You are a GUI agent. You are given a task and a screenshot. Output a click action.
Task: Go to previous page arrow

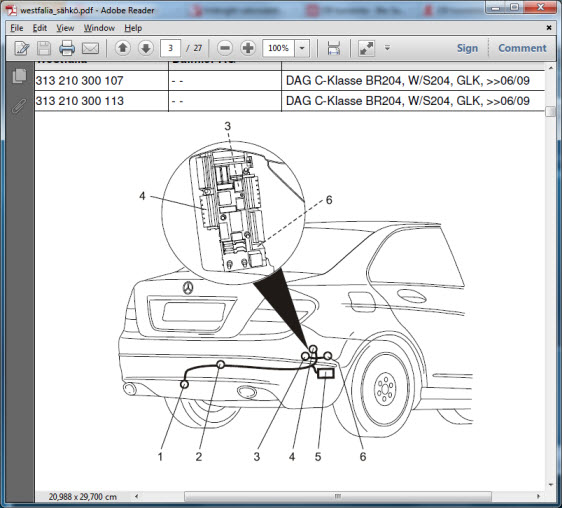(x=123, y=48)
